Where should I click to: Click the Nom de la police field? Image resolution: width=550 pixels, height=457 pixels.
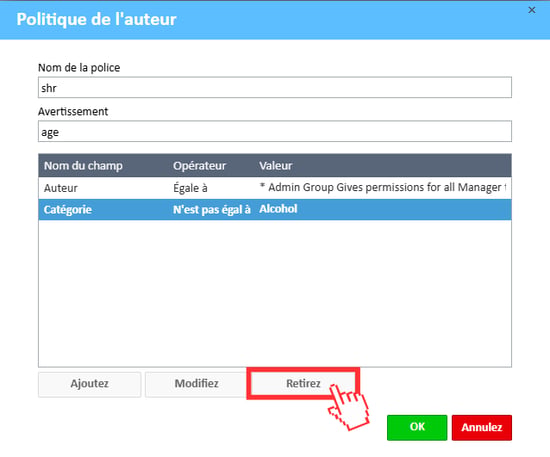click(275, 87)
